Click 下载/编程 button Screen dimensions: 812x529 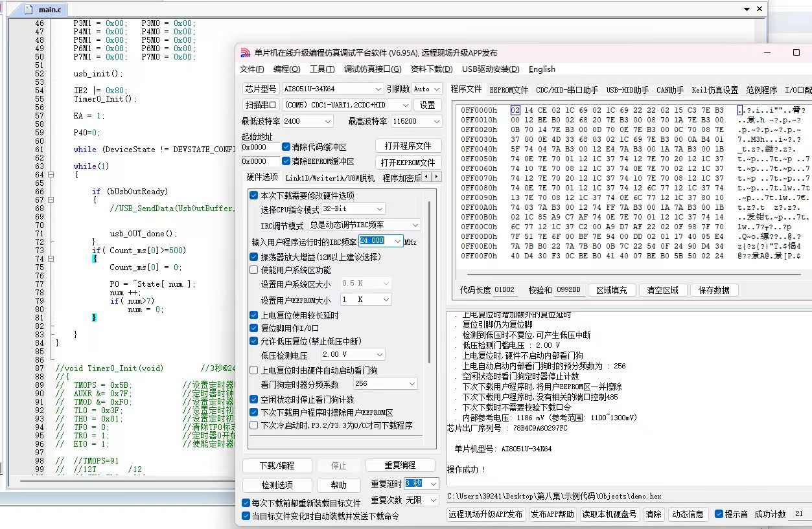pyautogui.click(x=277, y=466)
